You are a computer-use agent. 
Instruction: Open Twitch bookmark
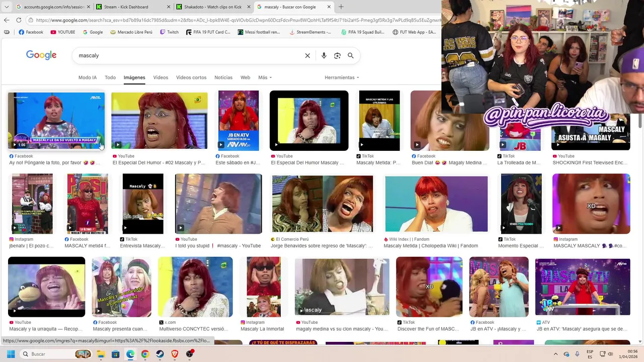tap(169, 32)
